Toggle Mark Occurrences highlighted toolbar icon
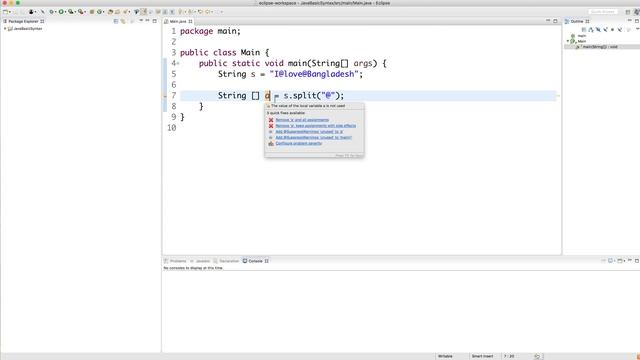Viewport: 640px width, 360px height. pos(144,12)
